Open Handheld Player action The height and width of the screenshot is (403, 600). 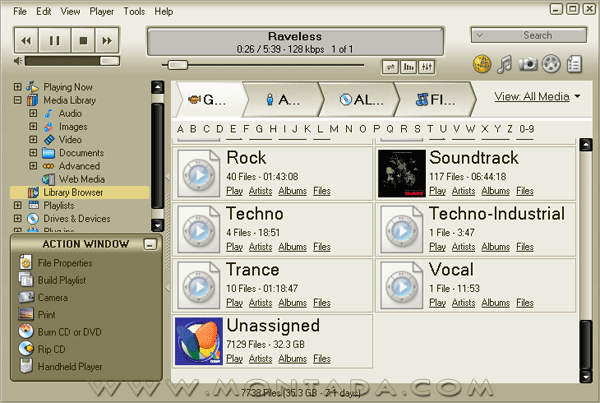[x=29, y=366]
